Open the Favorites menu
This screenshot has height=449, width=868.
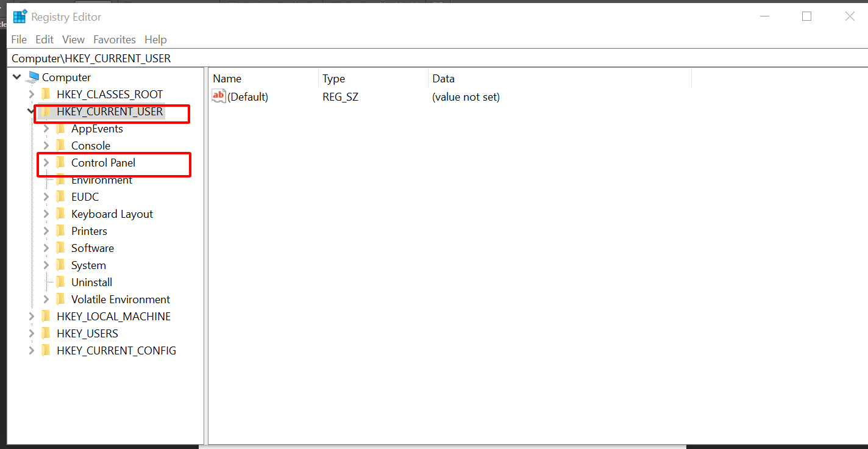tap(115, 40)
